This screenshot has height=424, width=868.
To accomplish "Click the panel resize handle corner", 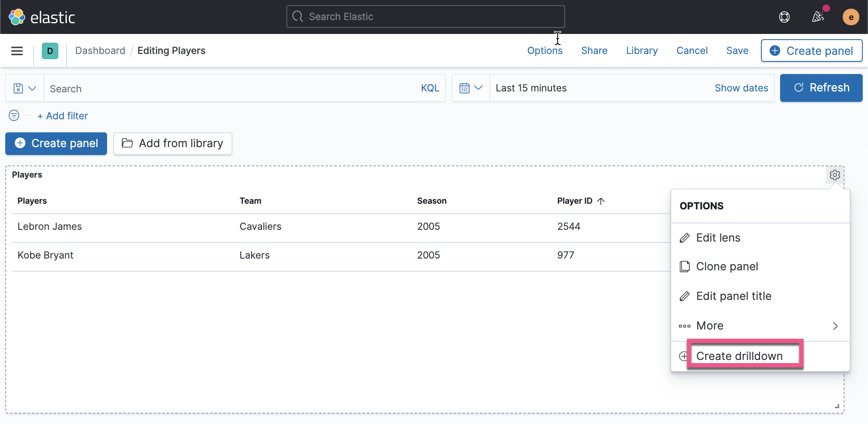I will [x=837, y=406].
